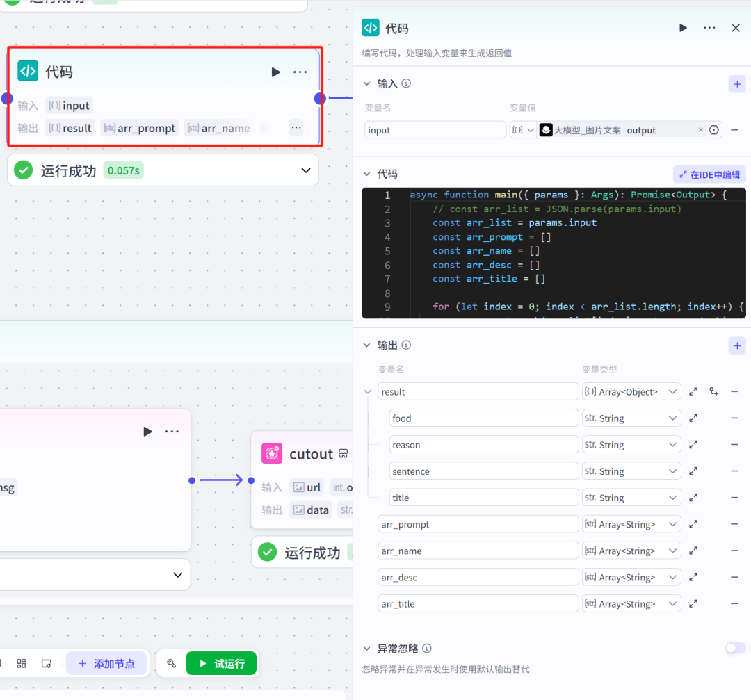
Task: Expand sentence row editor
Action: click(693, 471)
